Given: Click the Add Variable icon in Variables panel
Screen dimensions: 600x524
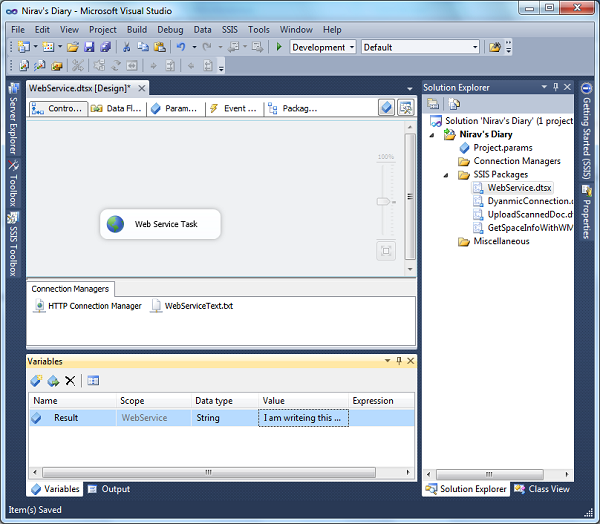Looking at the screenshot, I should (x=36, y=380).
